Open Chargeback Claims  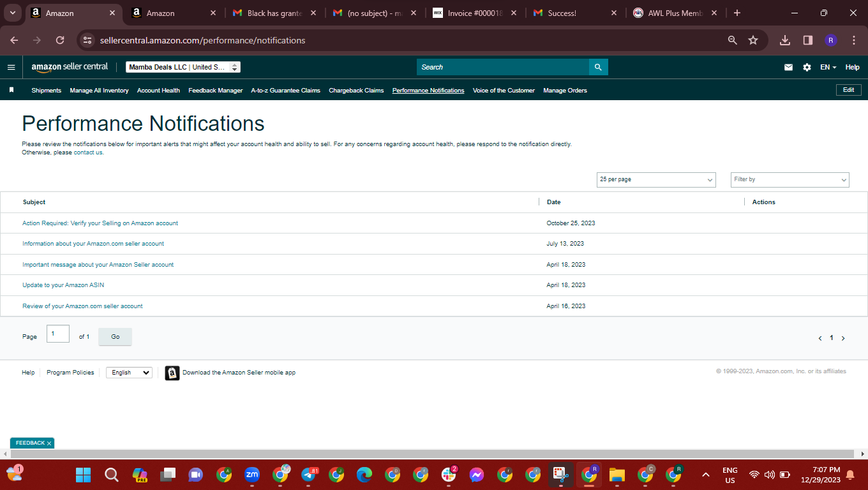pyautogui.click(x=356, y=91)
